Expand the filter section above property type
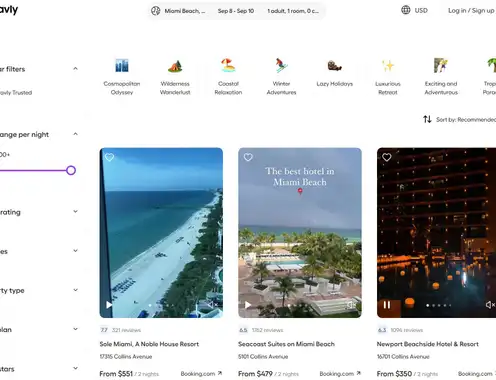 point(75,251)
